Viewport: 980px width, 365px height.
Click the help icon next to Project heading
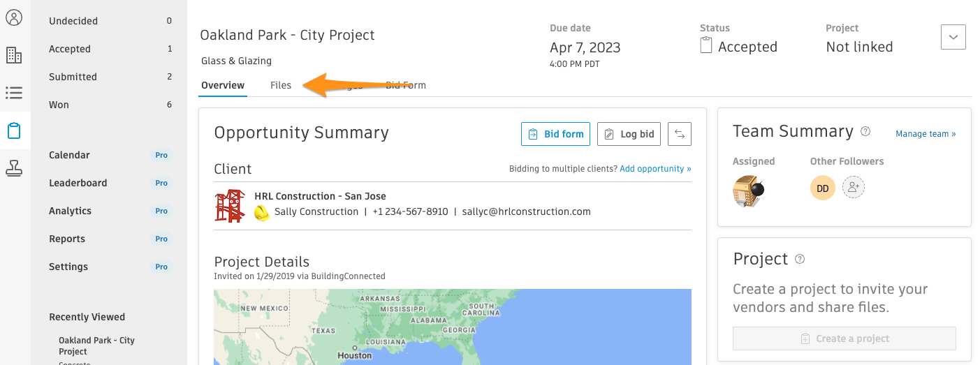coord(800,259)
